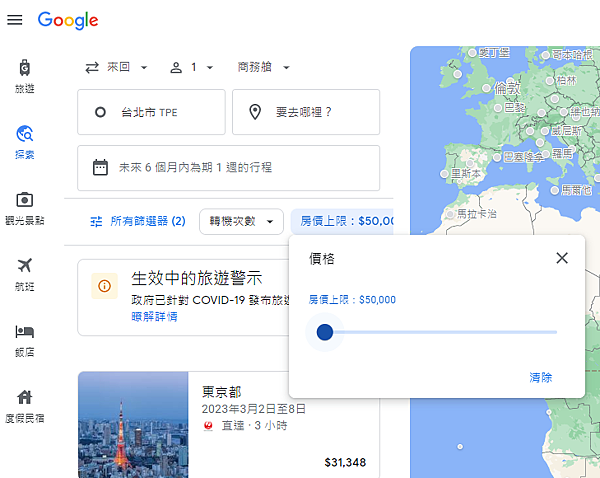Click the passenger person icon
600x478 pixels.
176,68
